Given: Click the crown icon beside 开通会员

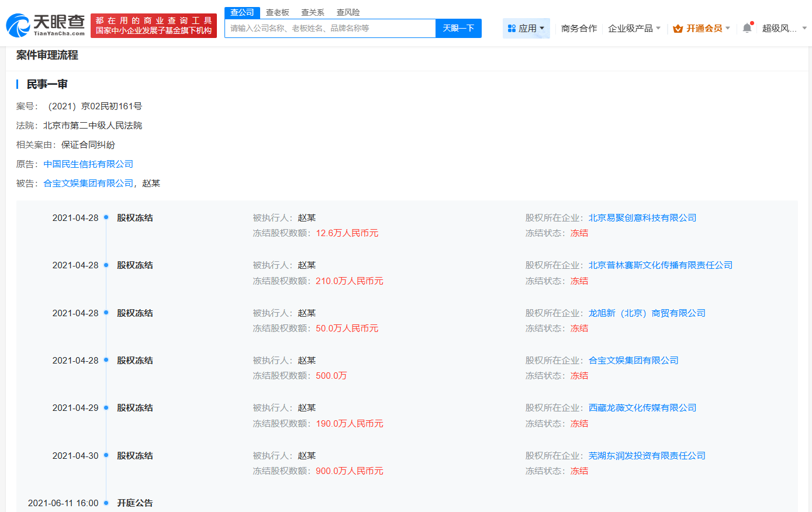Looking at the screenshot, I should click(x=678, y=27).
